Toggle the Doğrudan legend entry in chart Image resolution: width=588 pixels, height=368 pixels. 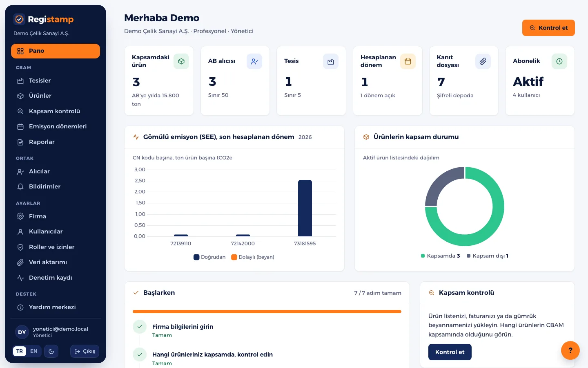pyautogui.click(x=209, y=257)
